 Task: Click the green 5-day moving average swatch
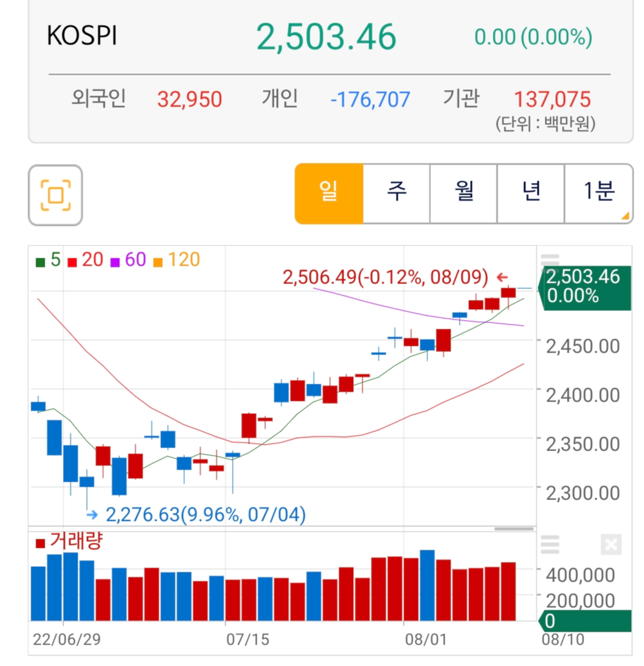pyautogui.click(x=40, y=263)
